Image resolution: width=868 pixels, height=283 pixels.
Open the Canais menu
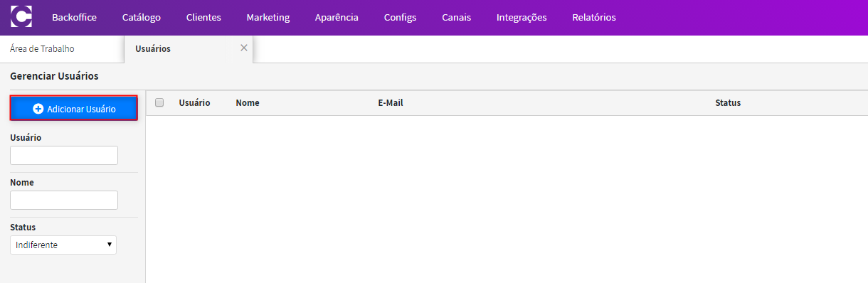point(456,17)
